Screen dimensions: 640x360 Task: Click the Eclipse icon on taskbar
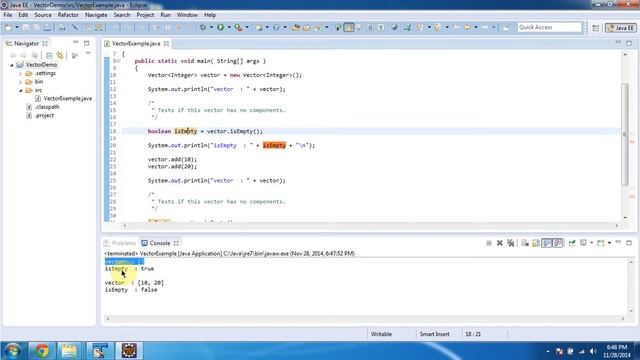click(129, 351)
